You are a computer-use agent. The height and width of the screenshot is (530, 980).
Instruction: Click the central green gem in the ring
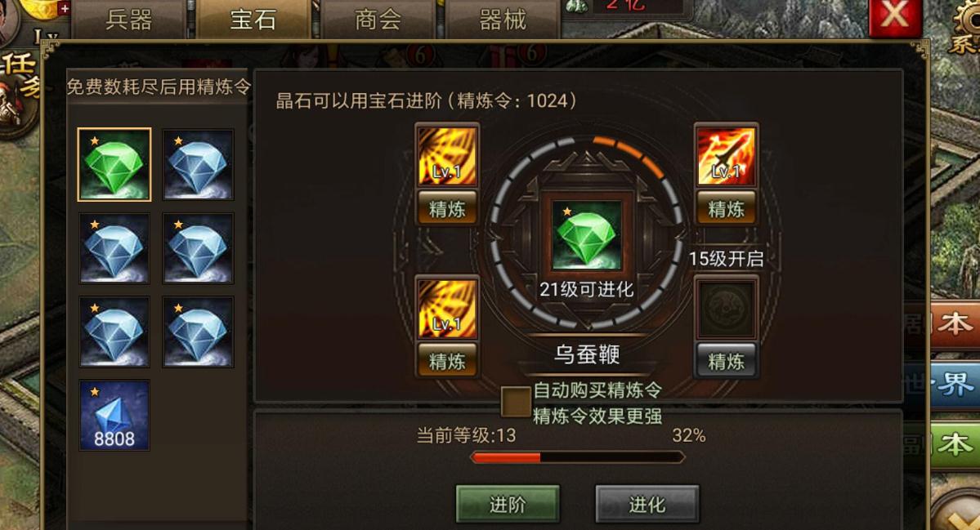coord(586,234)
